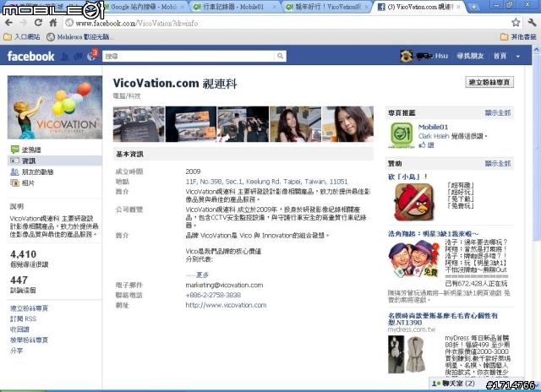Click the Mobile01 page name link

point(433,127)
